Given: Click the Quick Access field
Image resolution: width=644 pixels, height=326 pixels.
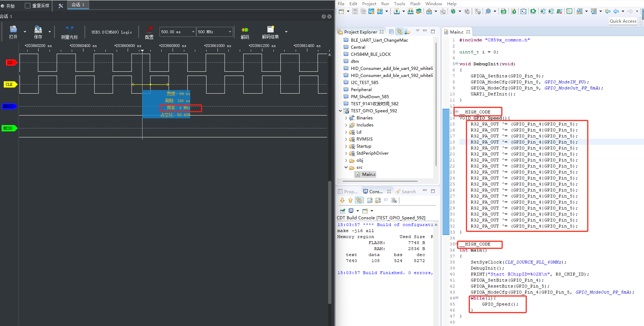Looking at the screenshot, I should (623, 21).
